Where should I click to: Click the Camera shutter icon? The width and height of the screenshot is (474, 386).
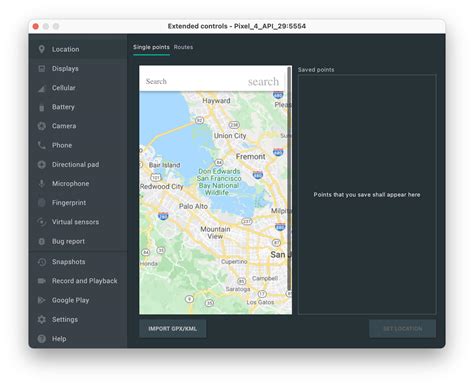point(41,126)
